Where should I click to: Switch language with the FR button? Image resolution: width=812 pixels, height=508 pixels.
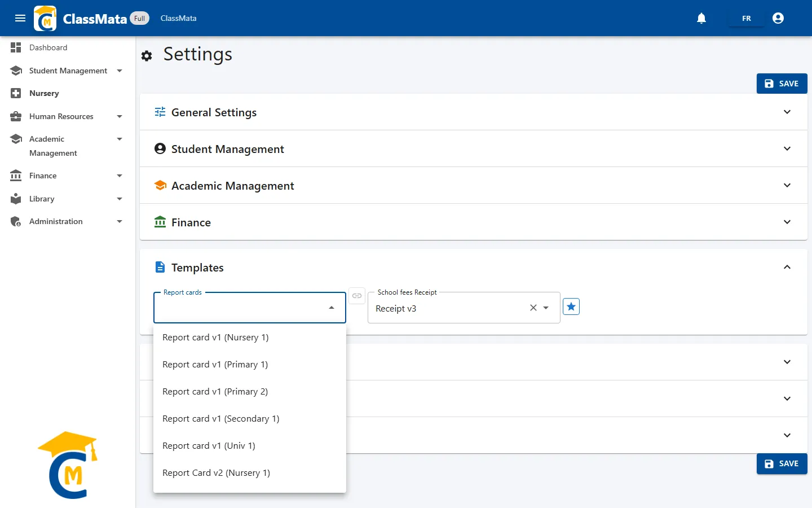tap(747, 18)
